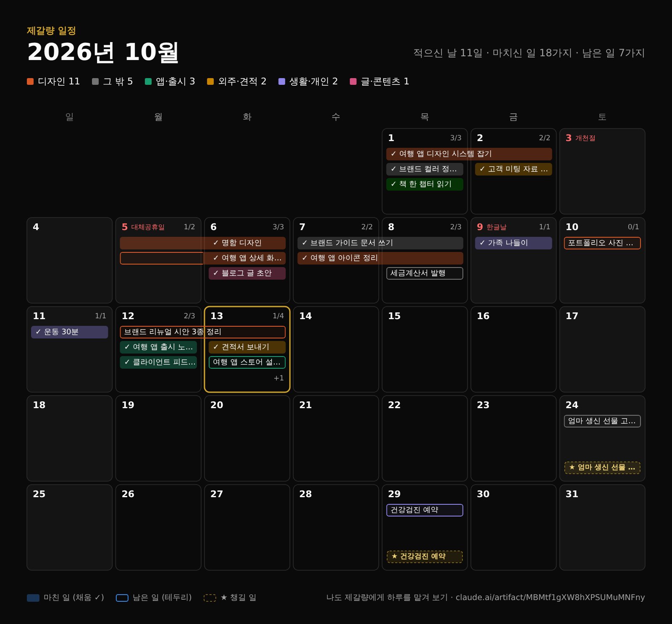
Task: Select the 글·콘텐츠 1 category legend
Action: click(x=379, y=81)
